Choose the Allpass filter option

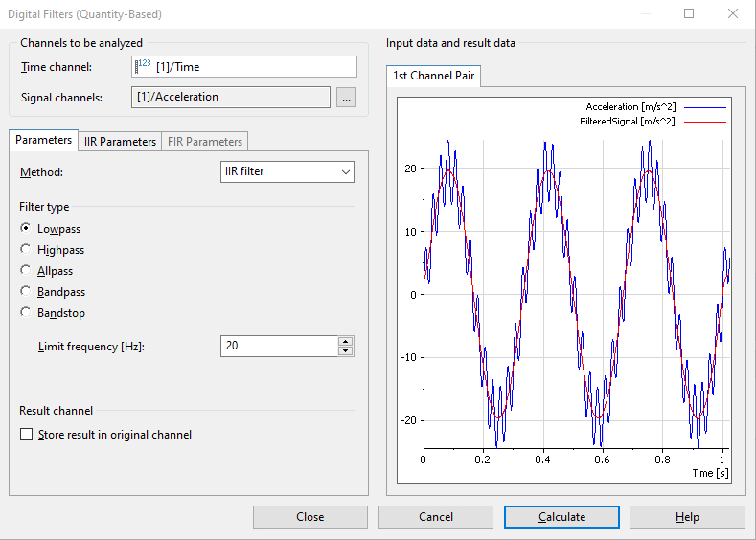pos(26,271)
